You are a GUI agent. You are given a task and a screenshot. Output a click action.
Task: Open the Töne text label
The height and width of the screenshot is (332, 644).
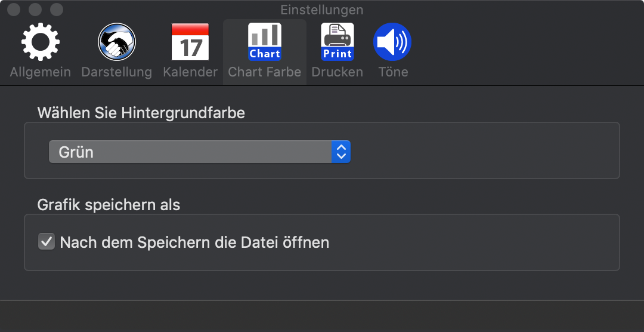393,72
